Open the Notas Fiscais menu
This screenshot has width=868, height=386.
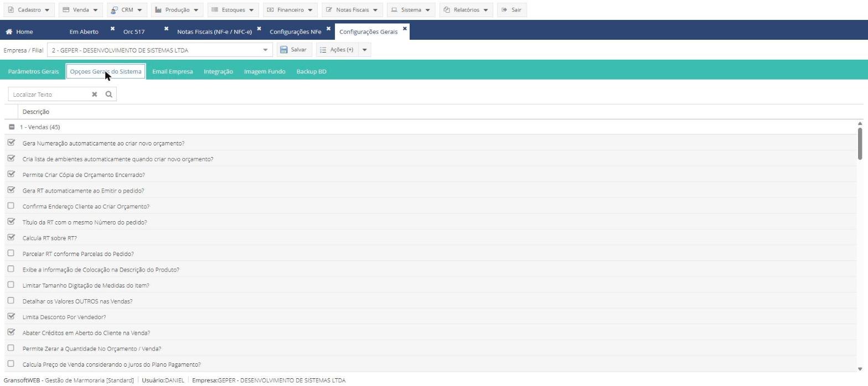[352, 10]
